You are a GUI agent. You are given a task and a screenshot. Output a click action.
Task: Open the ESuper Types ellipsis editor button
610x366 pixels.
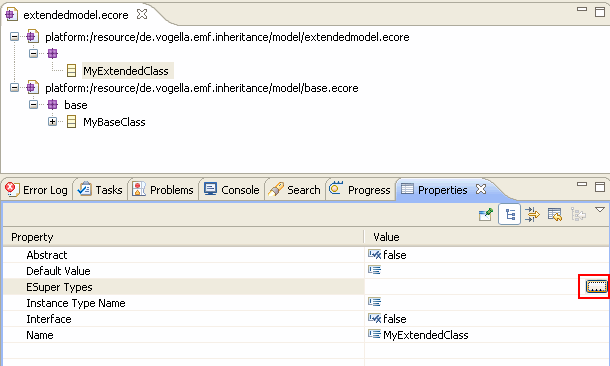596,287
